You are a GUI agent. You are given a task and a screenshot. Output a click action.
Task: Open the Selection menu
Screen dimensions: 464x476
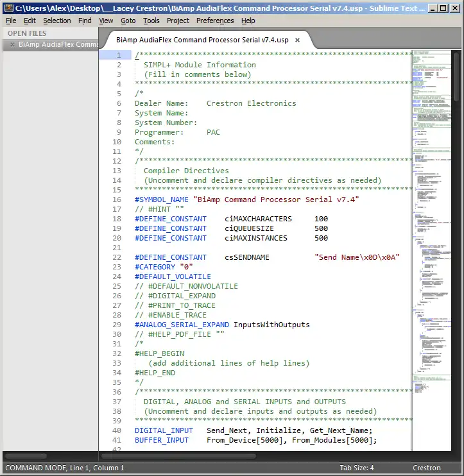pyautogui.click(x=56, y=21)
